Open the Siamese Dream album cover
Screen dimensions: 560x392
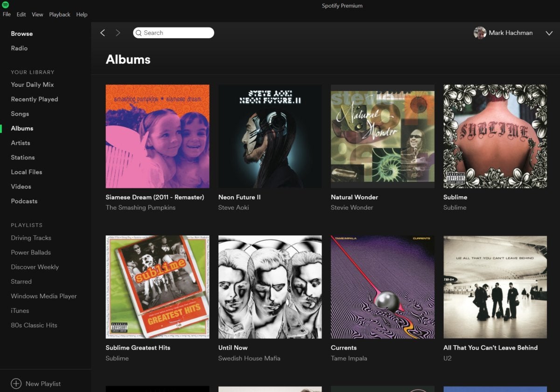pyautogui.click(x=158, y=136)
